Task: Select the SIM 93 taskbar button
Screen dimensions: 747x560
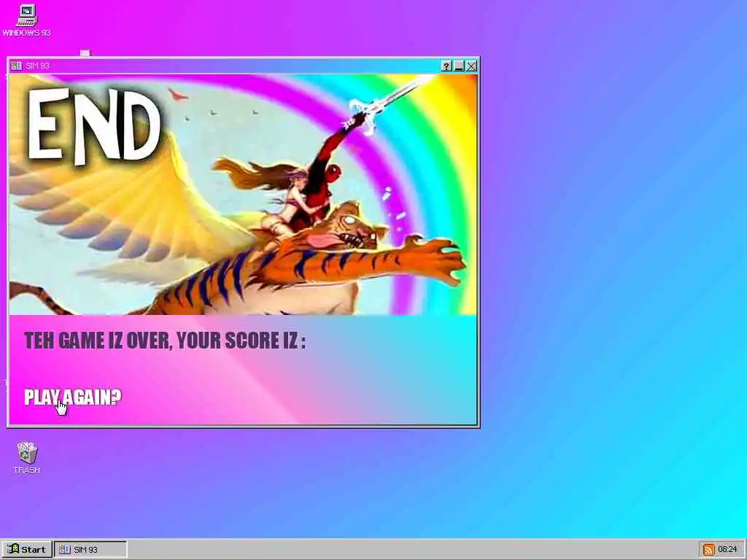Action: pos(90,549)
